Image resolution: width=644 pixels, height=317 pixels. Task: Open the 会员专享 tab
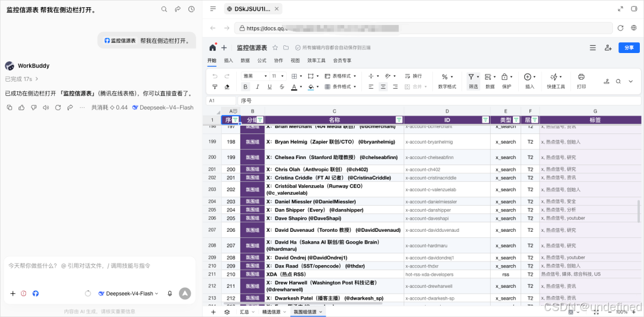[342, 60]
